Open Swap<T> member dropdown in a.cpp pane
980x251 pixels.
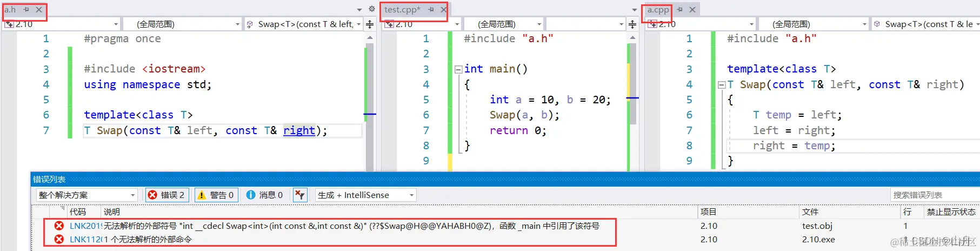click(x=925, y=24)
